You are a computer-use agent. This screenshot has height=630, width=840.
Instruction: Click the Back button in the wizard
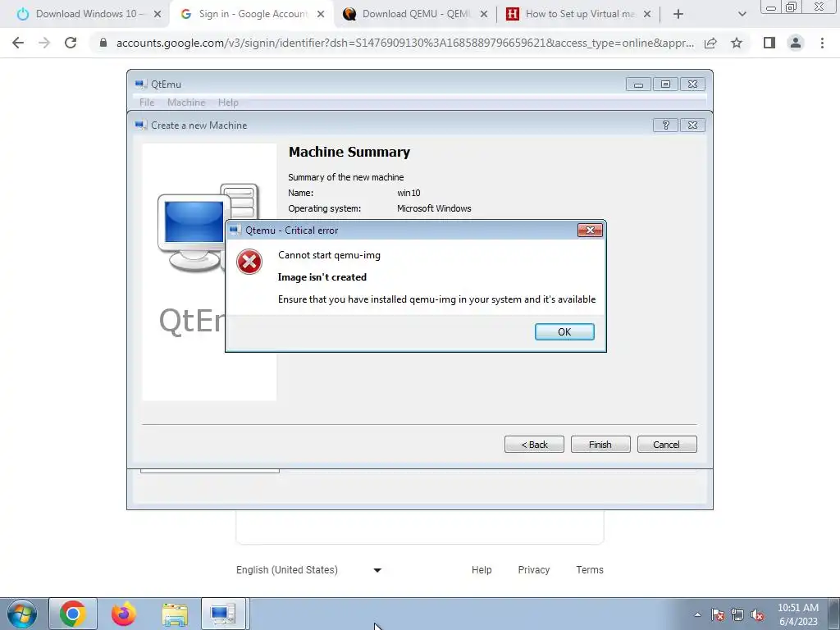coord(534,444)
